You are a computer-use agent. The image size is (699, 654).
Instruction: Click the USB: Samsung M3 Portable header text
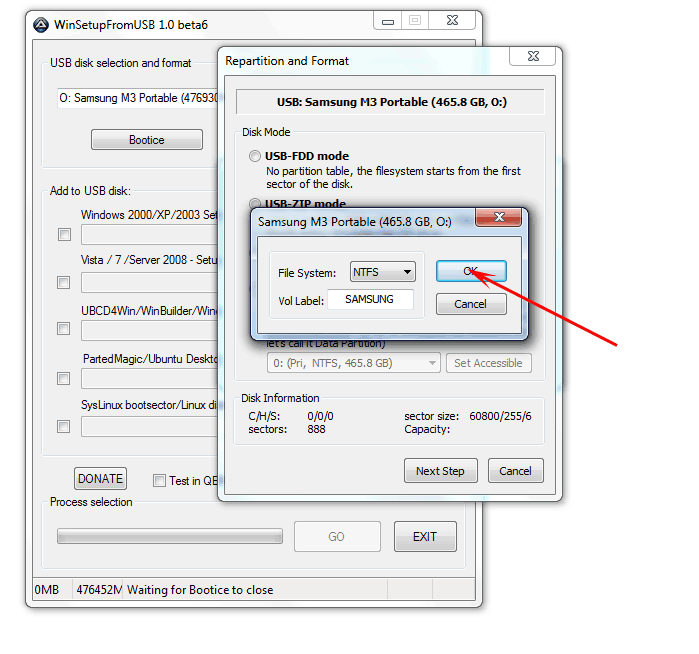click(x=392, y=102)
